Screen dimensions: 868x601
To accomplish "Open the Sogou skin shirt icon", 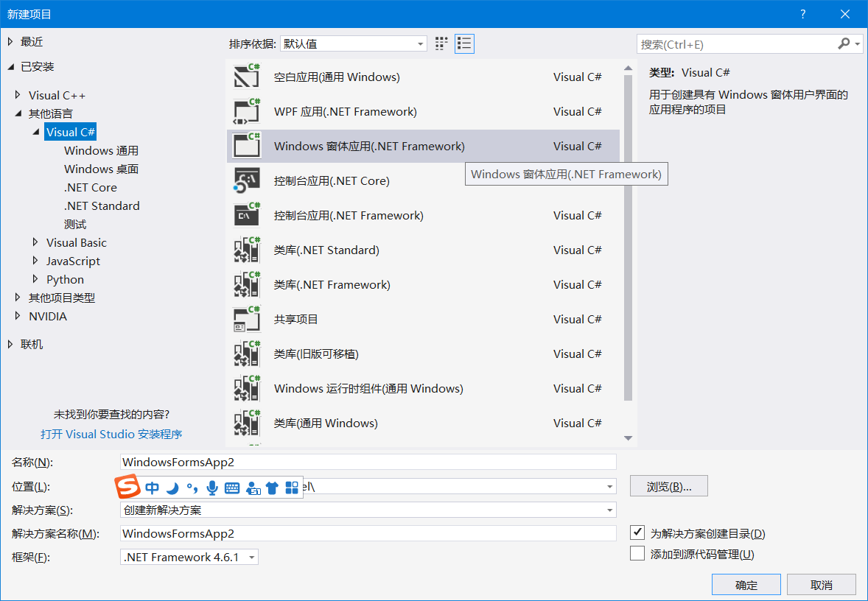I will coord(272,488).
